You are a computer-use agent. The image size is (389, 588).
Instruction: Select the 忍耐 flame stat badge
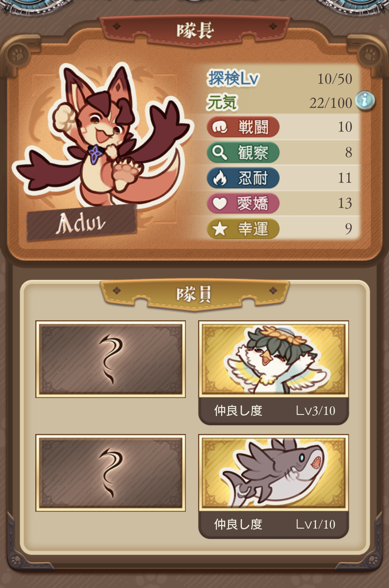click(x=243, y=178)
